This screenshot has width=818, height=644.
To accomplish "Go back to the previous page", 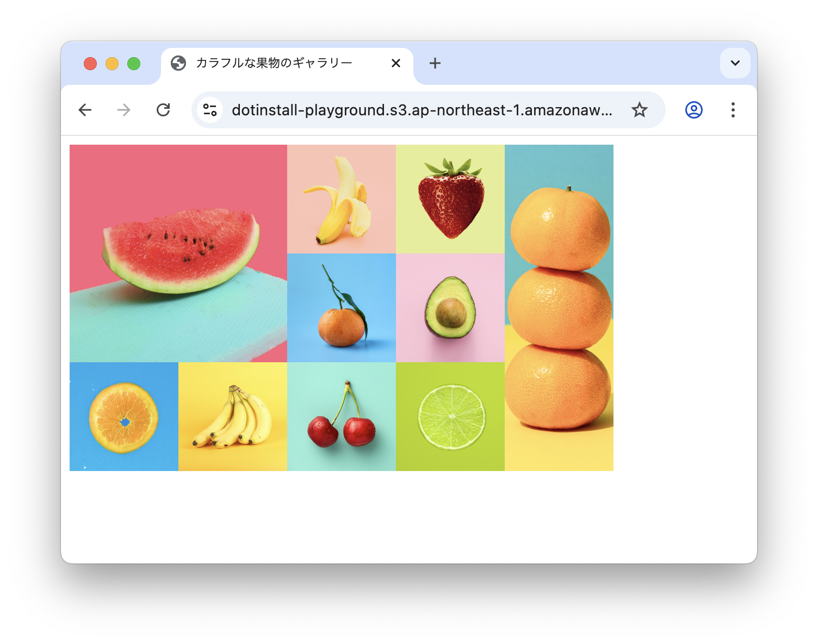I will coord(85,110).
